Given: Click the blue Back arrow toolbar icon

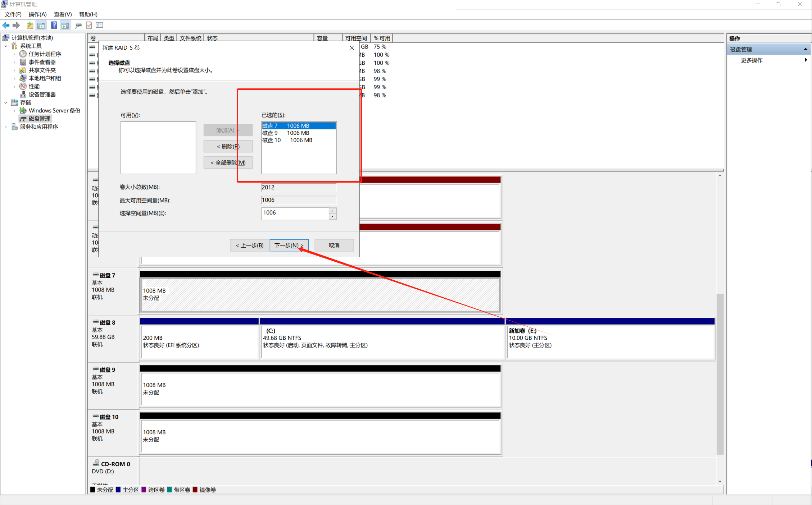Looking at the screenshot, I should (6, 25).
